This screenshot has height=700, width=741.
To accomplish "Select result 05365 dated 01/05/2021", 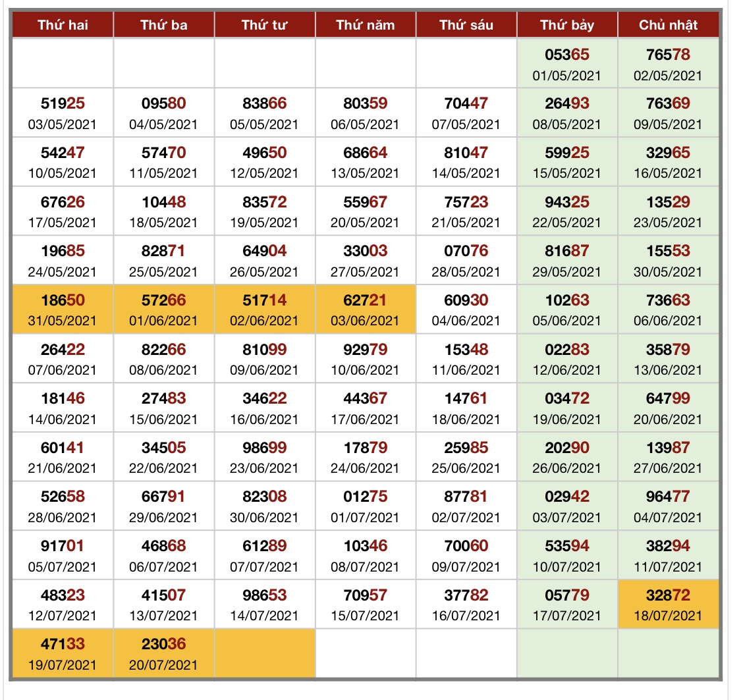I will point(567,63).
